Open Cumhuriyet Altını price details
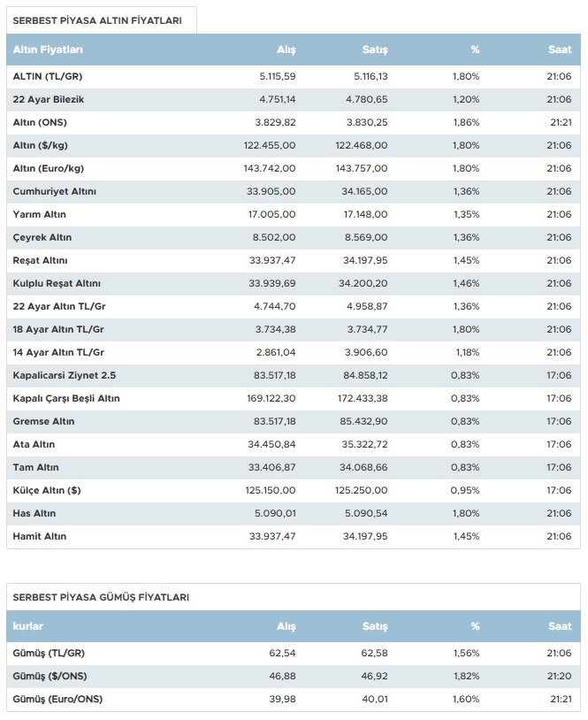This screenshot has height=720, width=588. click(x=55, y=191)
